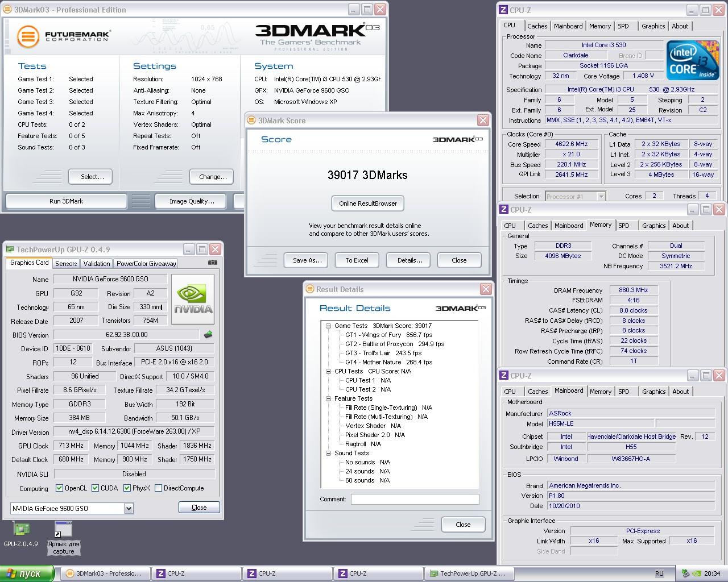Click the GPU name field NVIDIA GeForce 9600 GSO
Screen dimensions: 728x582
(x=110, y=279)
